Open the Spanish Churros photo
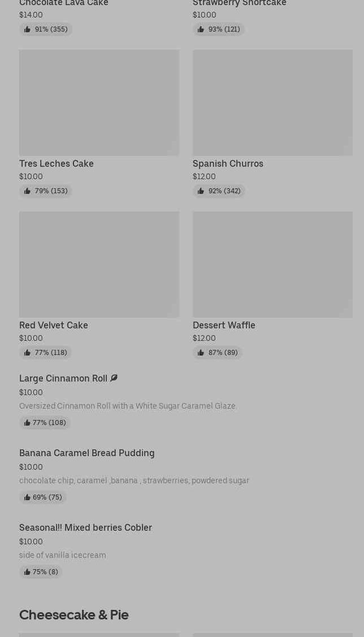 click(272, 102)
